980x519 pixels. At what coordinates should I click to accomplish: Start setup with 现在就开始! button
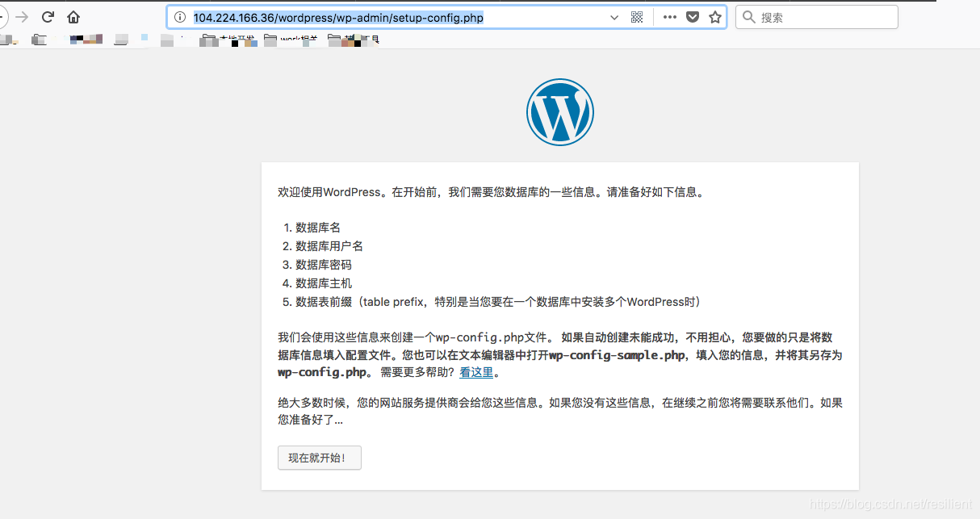(319, 458)
